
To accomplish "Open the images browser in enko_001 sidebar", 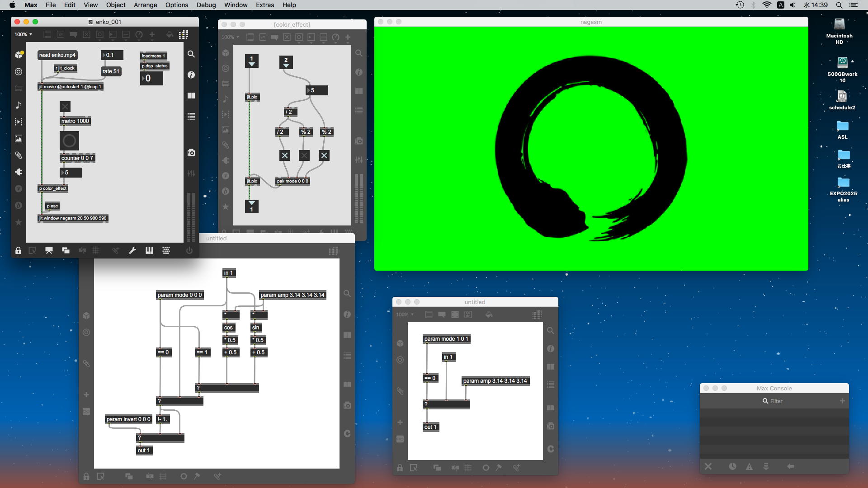I will pyautogui.click(x=19, y=139).
